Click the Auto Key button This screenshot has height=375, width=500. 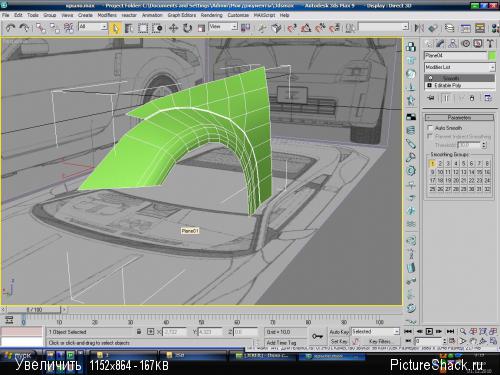click(339, 332)
